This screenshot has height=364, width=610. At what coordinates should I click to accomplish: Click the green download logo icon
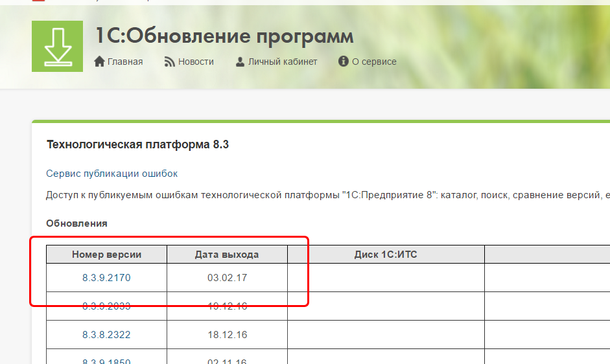click(57, 46)
